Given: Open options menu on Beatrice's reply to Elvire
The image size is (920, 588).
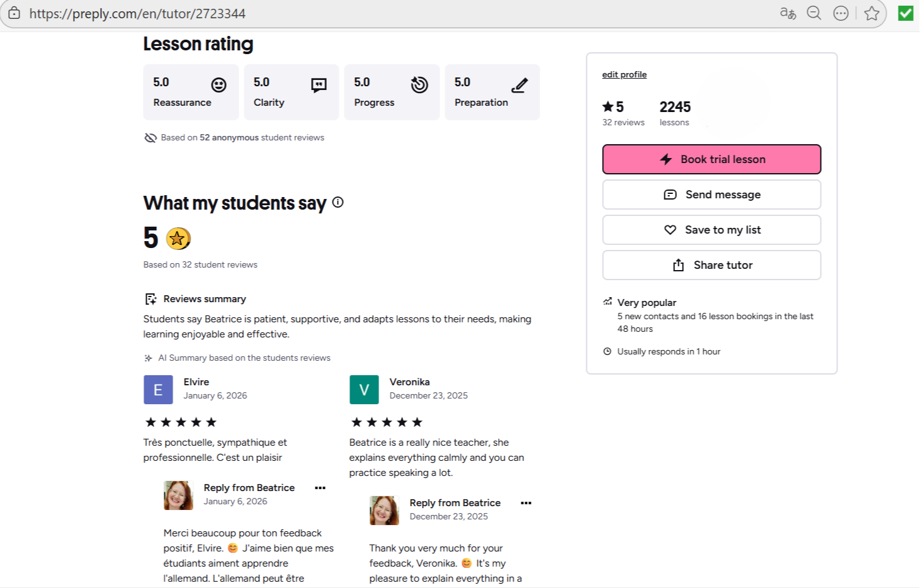Looking at the screenshot, I should click(x=320, y=488).
